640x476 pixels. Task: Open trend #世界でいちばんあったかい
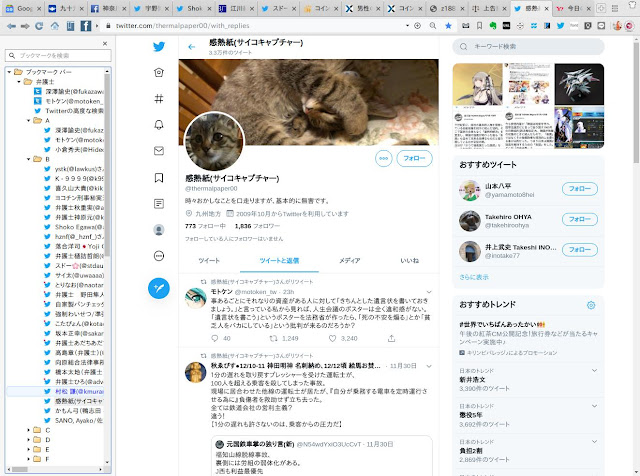502,325
